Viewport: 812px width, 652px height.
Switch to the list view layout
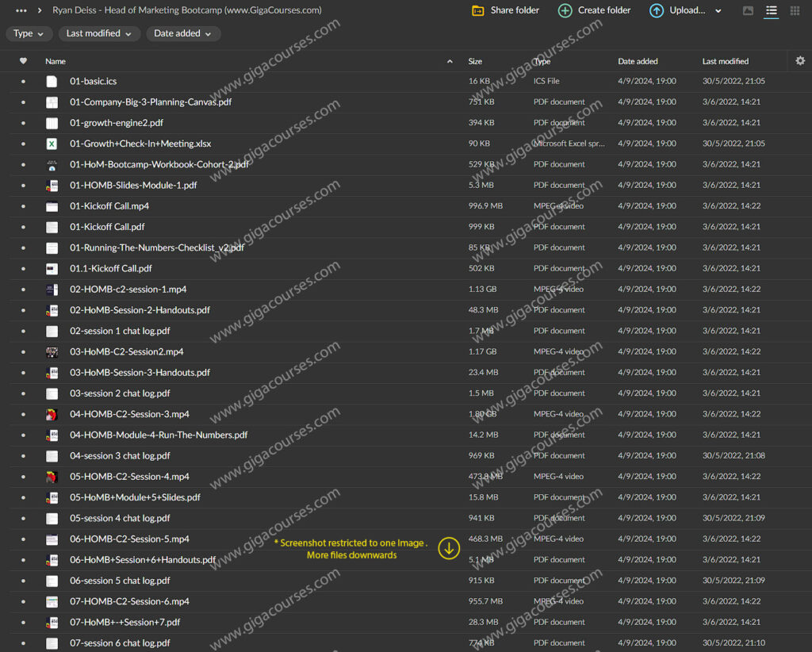pyautogui.click(x=771, y=10)
